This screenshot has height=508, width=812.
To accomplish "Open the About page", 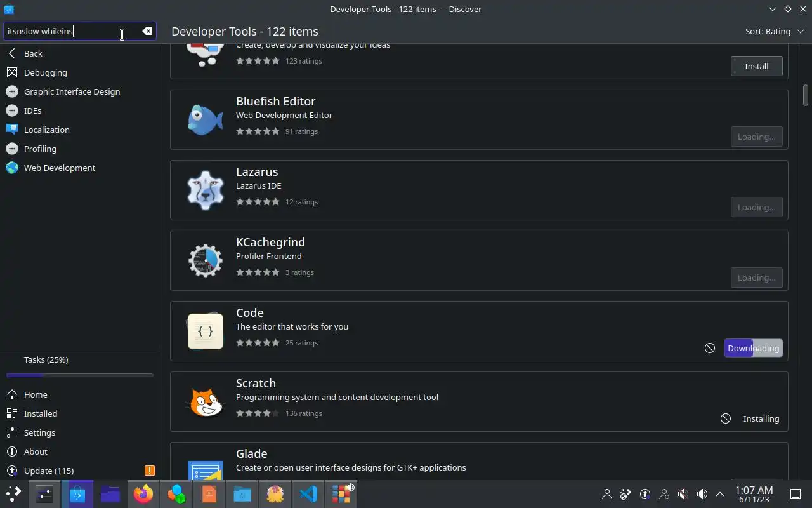I will click(80, 451).
